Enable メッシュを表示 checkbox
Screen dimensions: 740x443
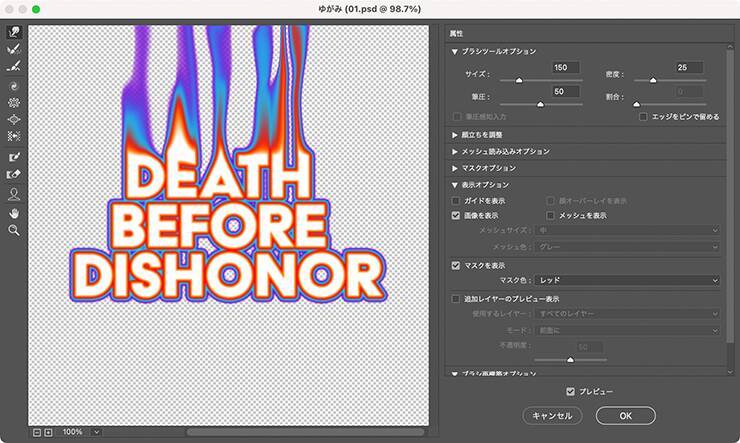coord(550,216)
